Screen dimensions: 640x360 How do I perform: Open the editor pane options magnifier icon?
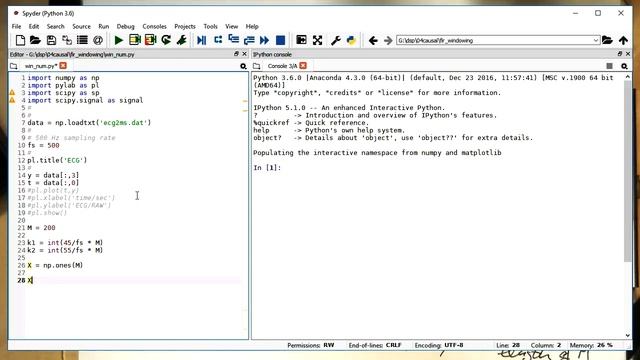click(243, 66)
